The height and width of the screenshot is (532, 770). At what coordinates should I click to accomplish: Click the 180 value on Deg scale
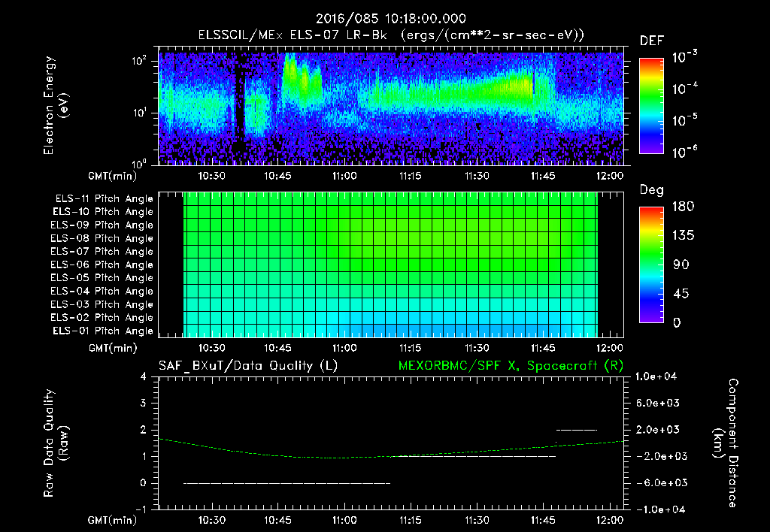(x=684, y=207)
